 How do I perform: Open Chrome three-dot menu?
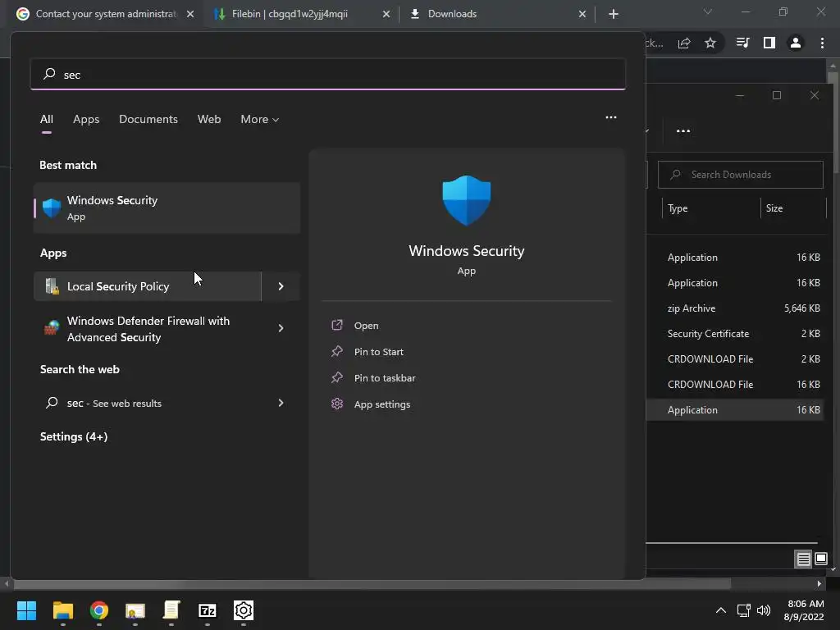coord(822,43)
